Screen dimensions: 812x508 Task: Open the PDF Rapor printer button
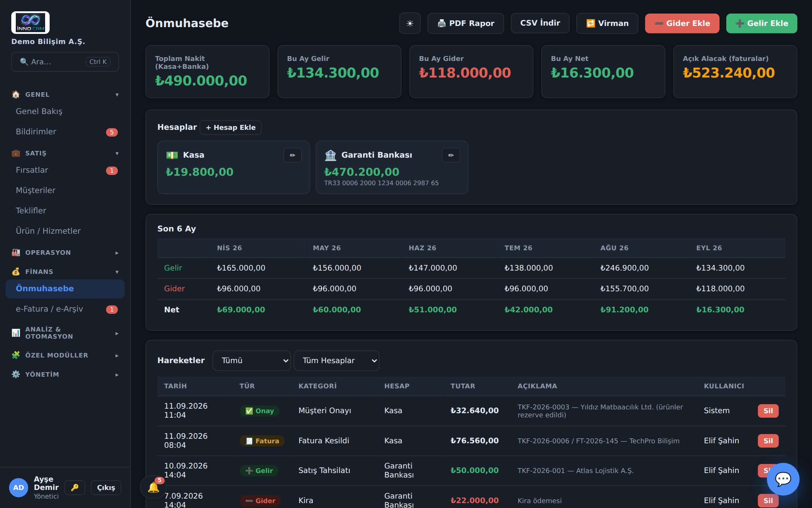(465, 23)
